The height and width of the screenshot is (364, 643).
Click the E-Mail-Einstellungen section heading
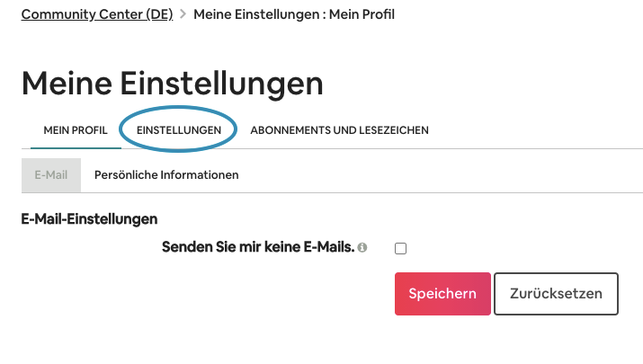pyautogui.click(x=89, y=218)
